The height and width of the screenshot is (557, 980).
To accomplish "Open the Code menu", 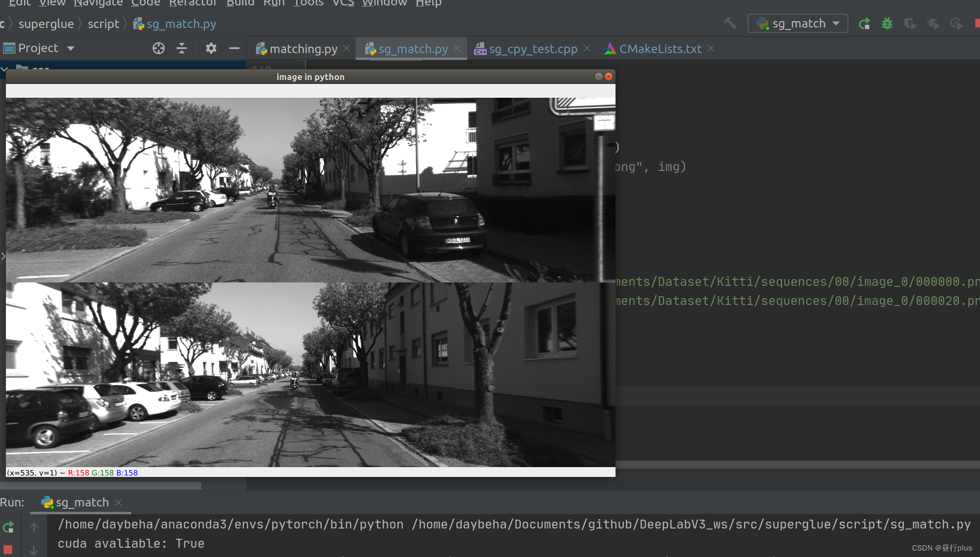I will [145, 3].
